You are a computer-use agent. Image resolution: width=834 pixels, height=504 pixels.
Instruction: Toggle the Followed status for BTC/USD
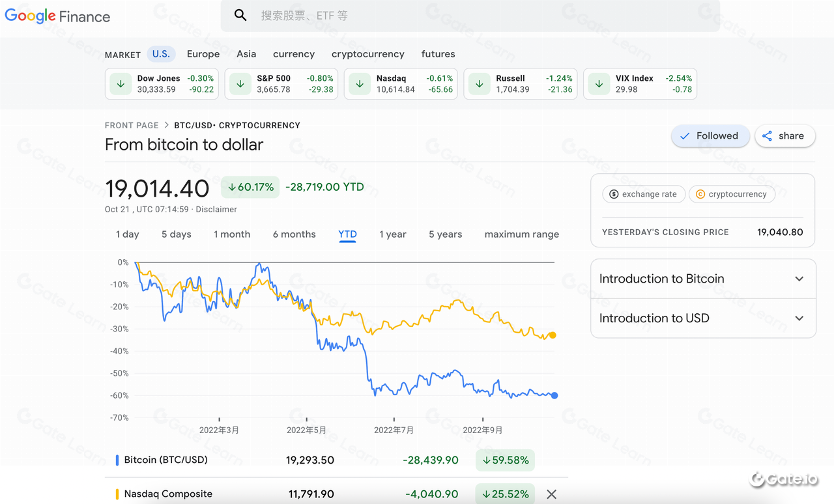[x=710, y=135]
